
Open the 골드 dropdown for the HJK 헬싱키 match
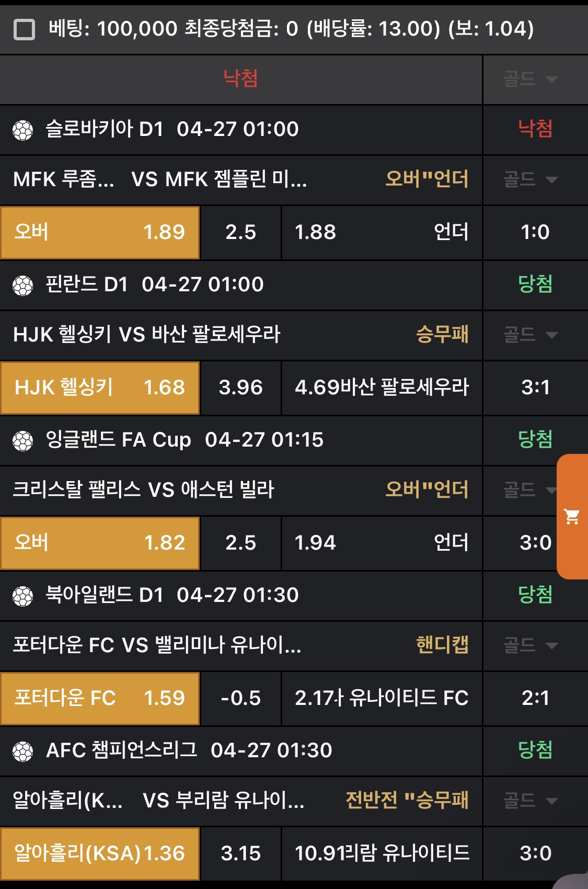[x=531, y=335]
